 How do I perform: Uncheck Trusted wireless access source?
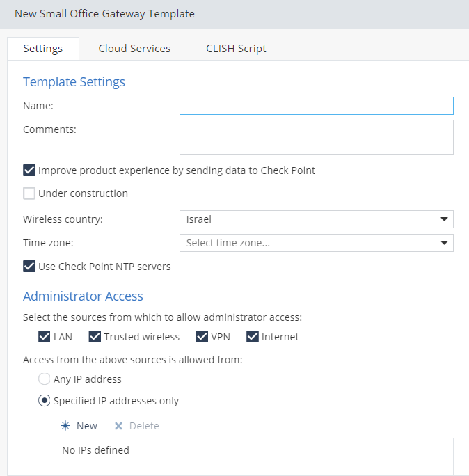[95, 337]
